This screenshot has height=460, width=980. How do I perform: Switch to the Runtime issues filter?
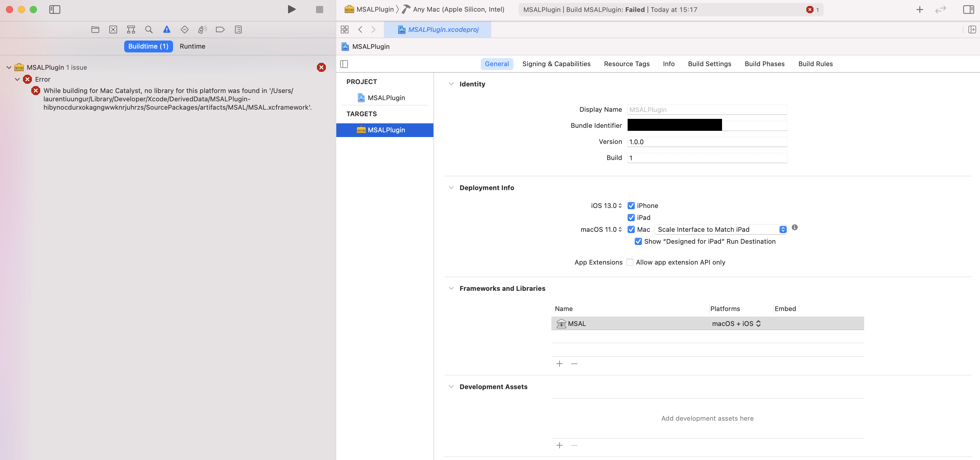coord(192,46)
